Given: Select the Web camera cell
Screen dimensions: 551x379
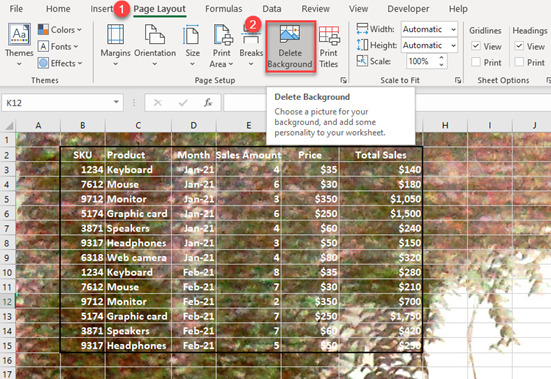Looking at the screenshot, I should point(138,257).
